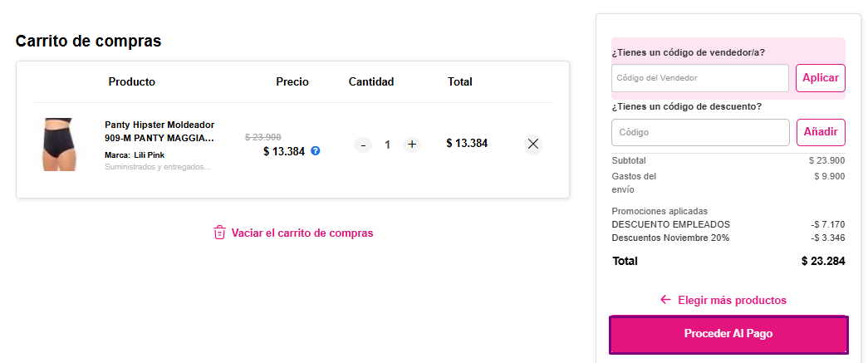
Task: Decrease product quantity with minus button
Action: click(363, 145)
